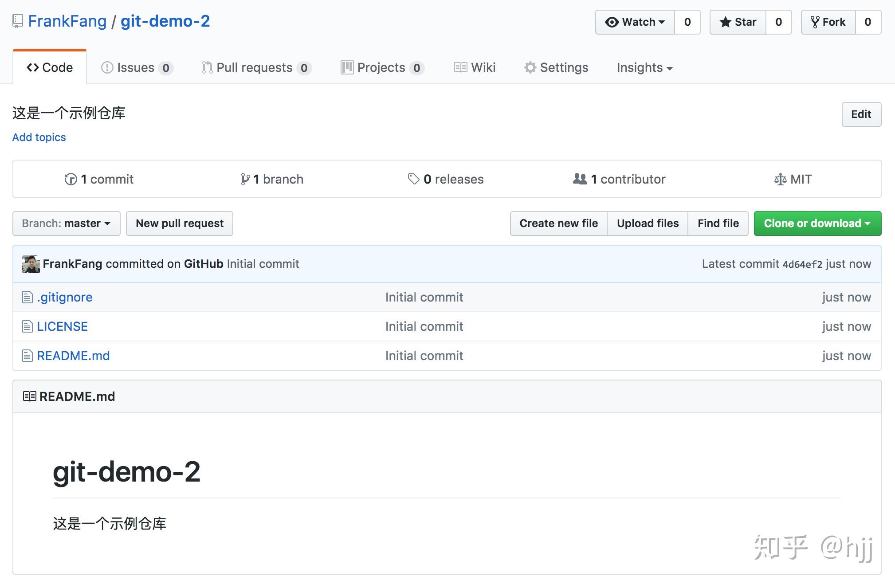Fork the repository
895x588 pixels.
tap(828, 22)
